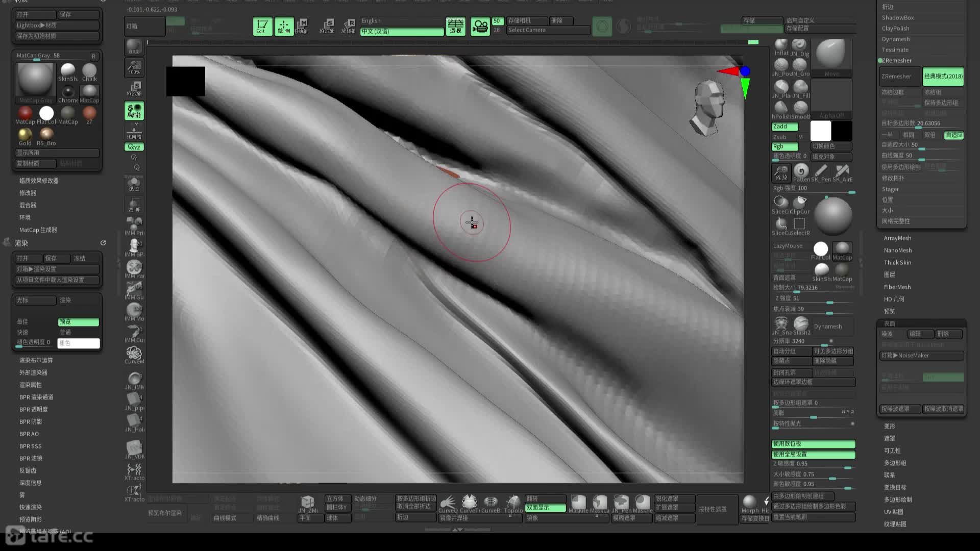Click the white main color swatch

point(821,131)
